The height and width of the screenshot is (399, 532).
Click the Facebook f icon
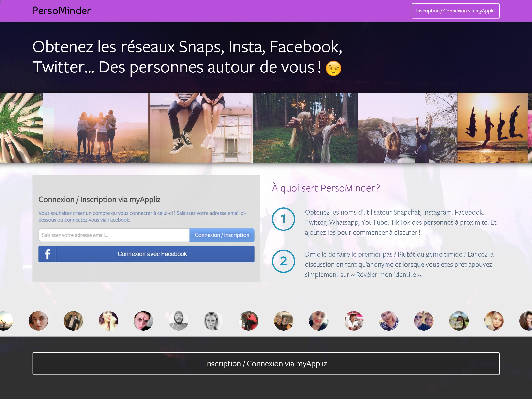pos(47,254)
